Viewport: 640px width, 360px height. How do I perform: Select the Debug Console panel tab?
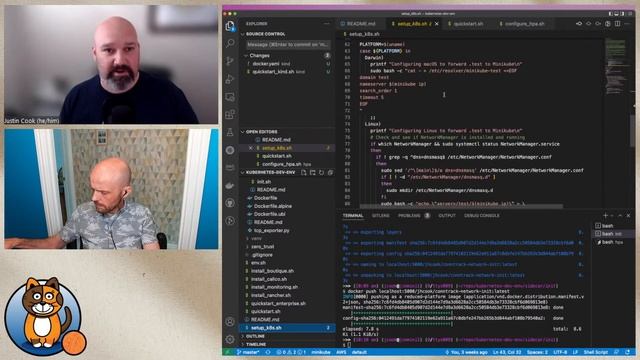(482, 216)
